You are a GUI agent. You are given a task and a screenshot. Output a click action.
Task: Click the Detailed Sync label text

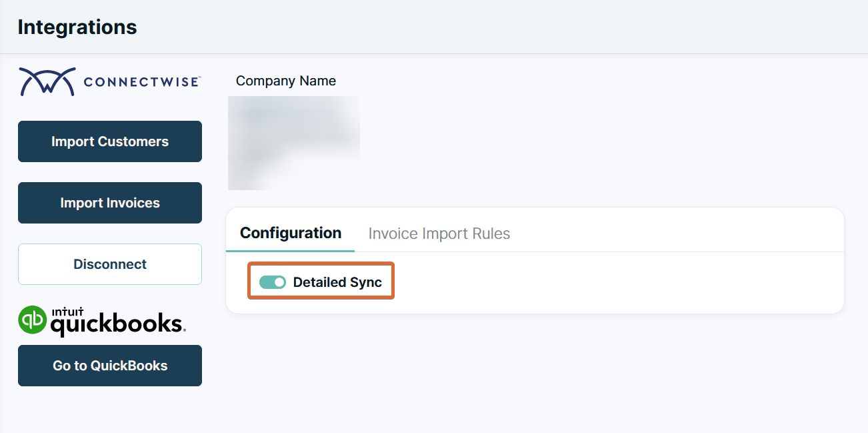coord(338,282)
